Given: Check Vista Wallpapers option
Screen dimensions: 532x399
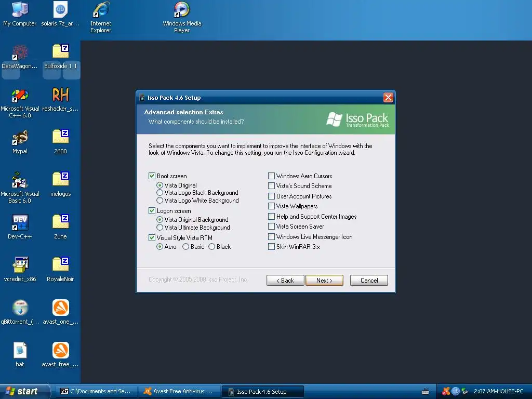Looking at the screenshot, I should click(x=271, y=206).
